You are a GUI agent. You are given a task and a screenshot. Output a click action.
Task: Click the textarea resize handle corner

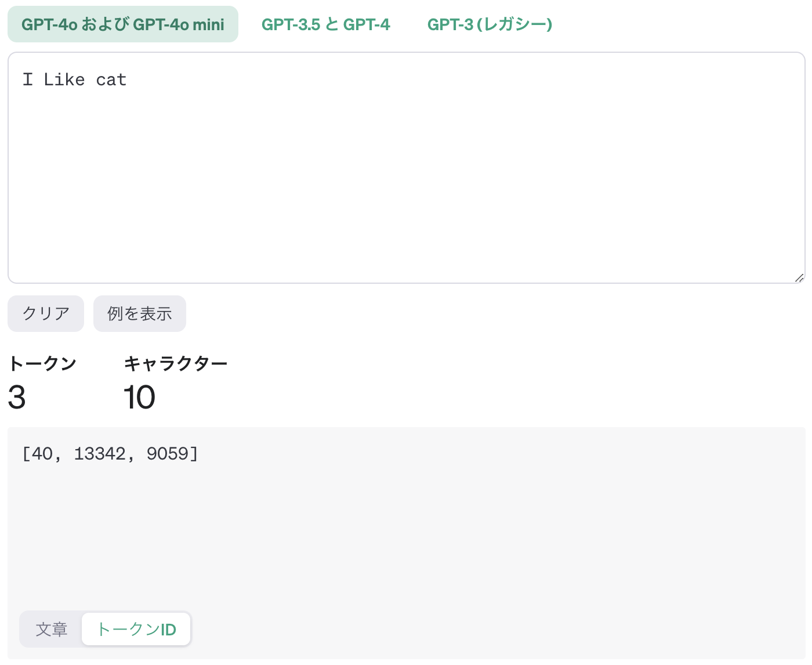[x=799, y=278]
